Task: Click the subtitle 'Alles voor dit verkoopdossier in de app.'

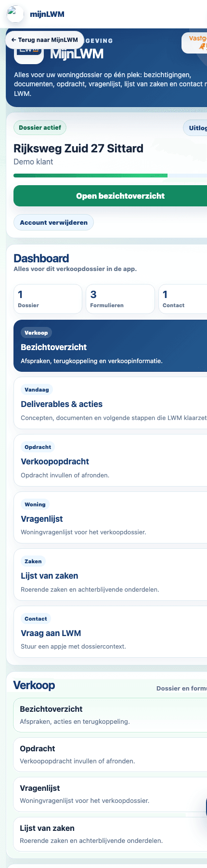Action: coord(75,269)
